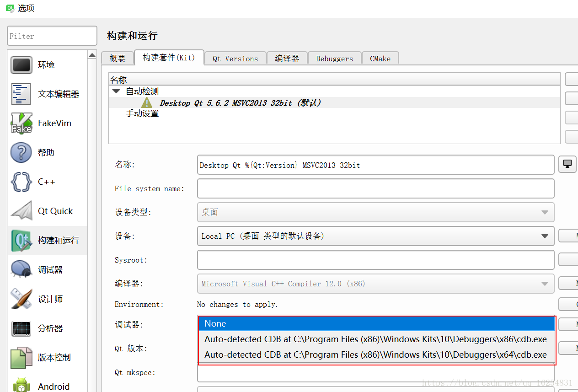Switch to the 概要 tab
578x392 pixels.
click(118, 58)
